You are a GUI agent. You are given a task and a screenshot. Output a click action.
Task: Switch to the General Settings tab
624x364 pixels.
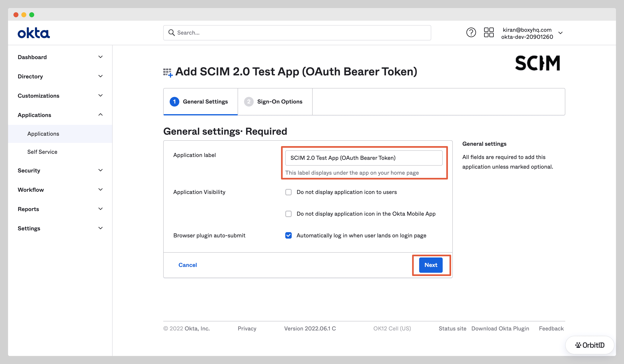(x=200, y=102)
